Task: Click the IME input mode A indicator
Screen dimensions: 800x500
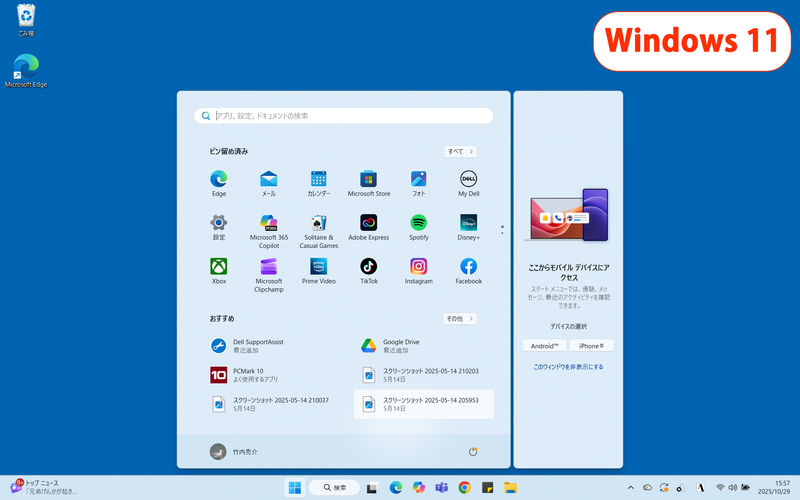Action: coord(701,488)
